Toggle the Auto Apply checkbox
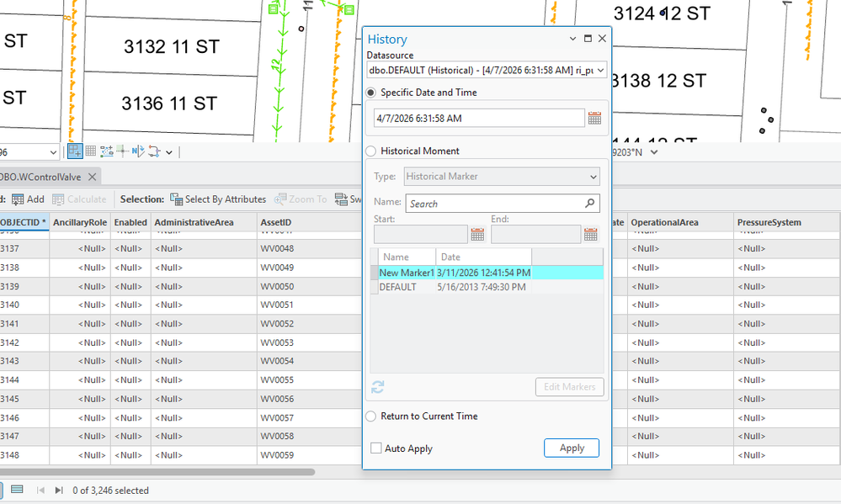 376,448
